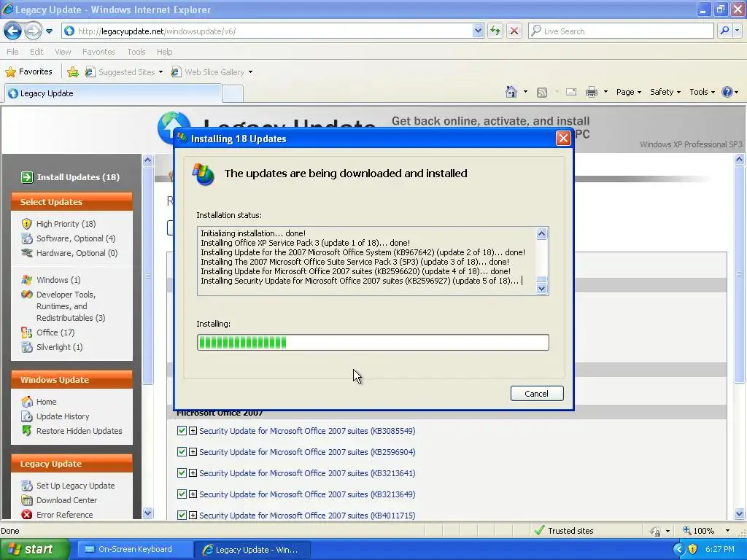Click the Restore Hidden Updates icon
Image resolution: width=747 pixels, height=560 pixels.
coord(27,431)
